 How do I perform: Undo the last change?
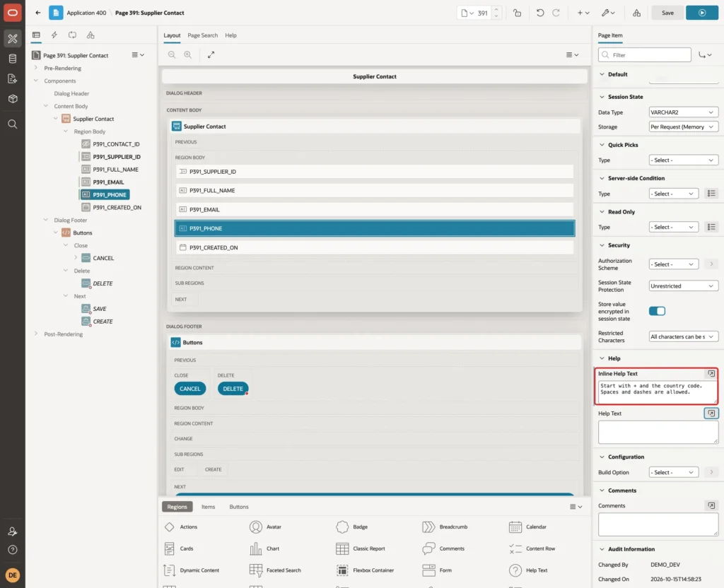tap(539, 13)
